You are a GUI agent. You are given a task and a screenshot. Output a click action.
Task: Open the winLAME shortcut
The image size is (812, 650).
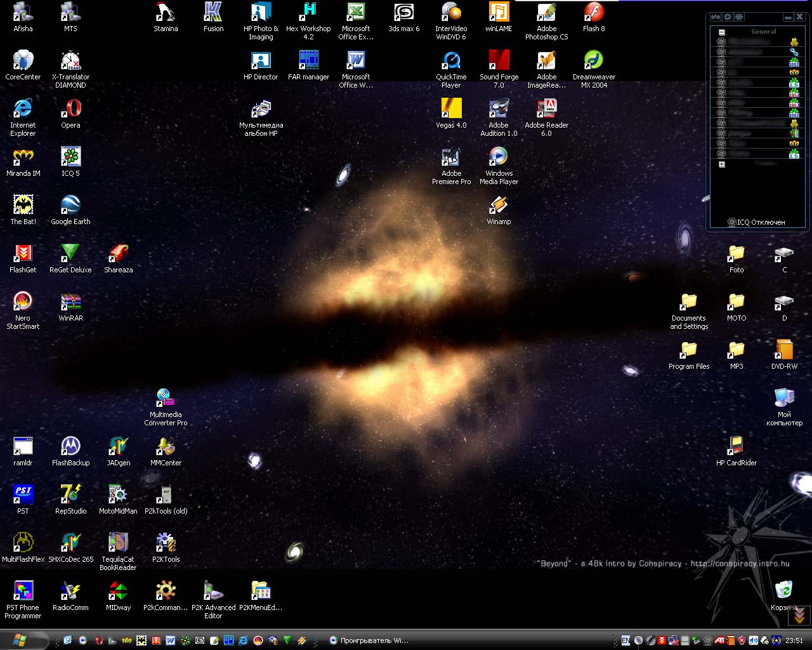click(499, 17)
